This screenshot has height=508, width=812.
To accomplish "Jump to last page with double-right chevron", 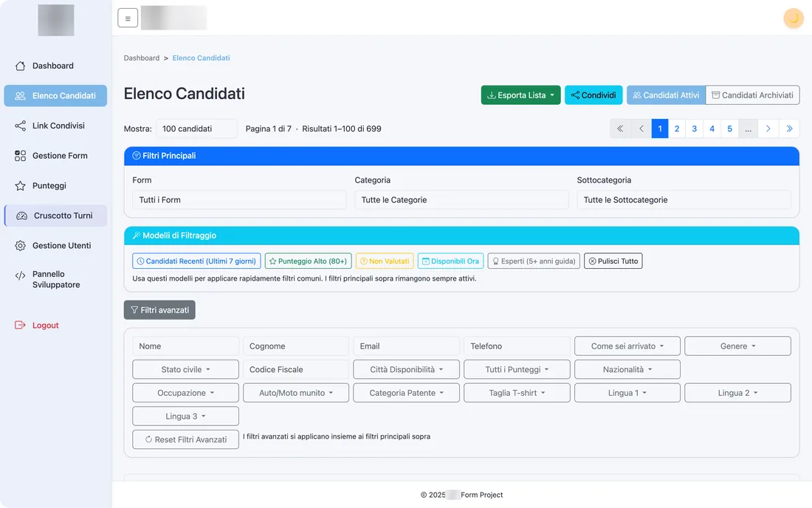I will click(789, 128).
